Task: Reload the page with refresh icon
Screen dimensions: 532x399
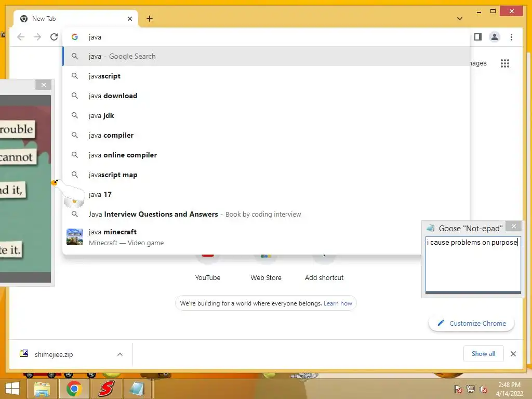Action: 54,37
